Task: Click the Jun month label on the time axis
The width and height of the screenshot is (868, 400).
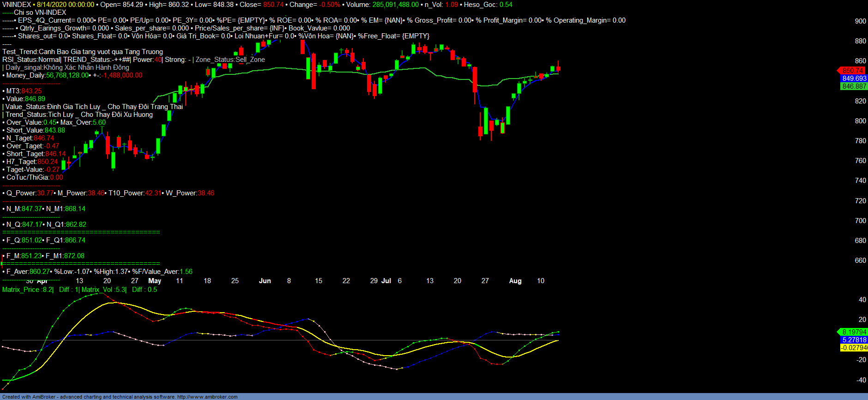Action: (265, 281)
